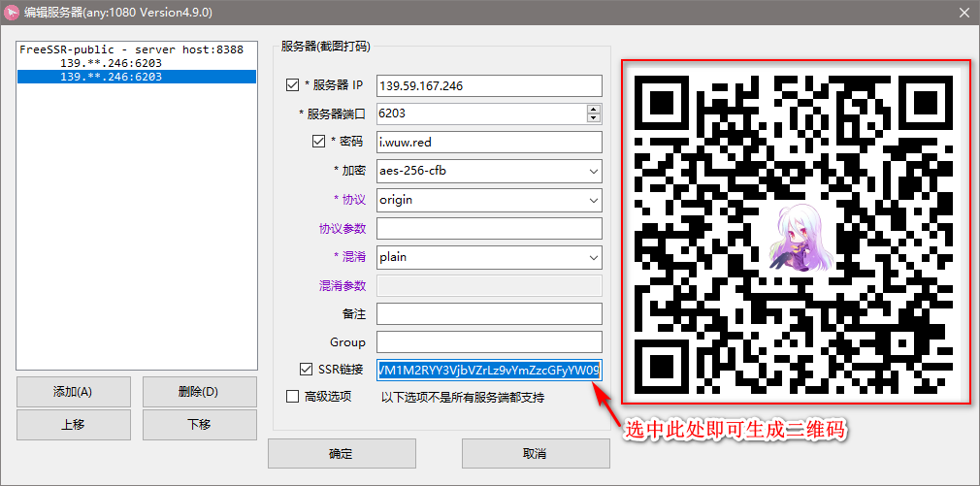
Task: Confirm with the 确定 button
Action: coord(342,453)
